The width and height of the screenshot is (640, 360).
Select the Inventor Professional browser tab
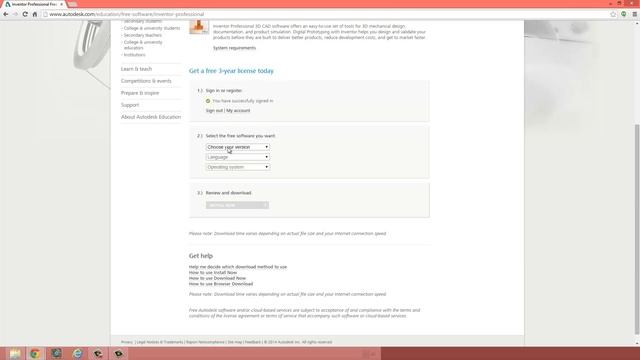(x=33, y=4)
